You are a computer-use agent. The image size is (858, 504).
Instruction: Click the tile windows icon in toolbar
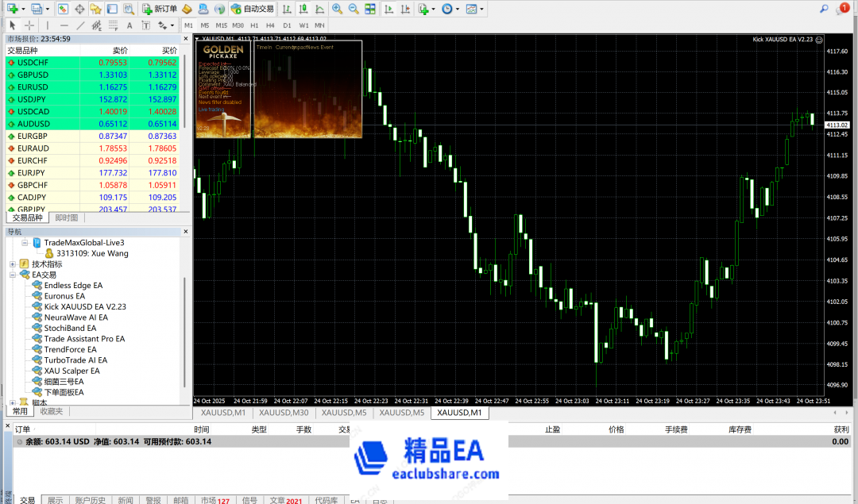370,9
